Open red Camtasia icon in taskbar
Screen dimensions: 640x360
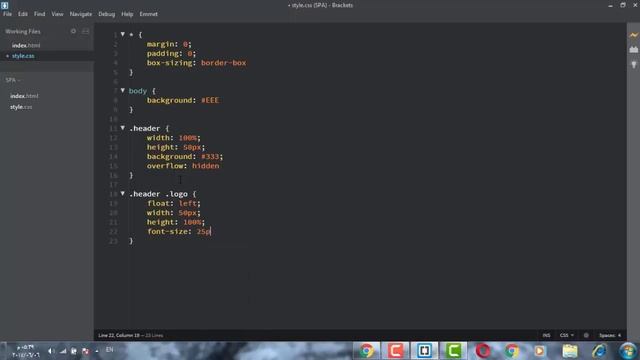[395, 351]
